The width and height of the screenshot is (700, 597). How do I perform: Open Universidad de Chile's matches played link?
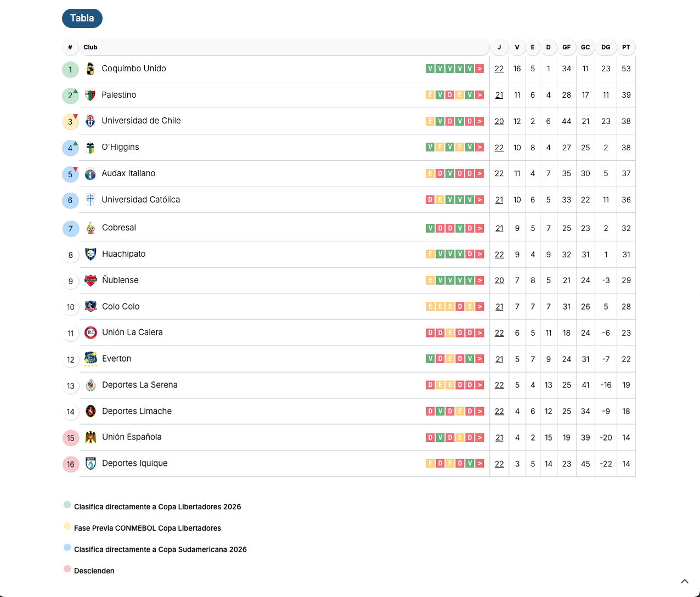click(x=499, y=121)
